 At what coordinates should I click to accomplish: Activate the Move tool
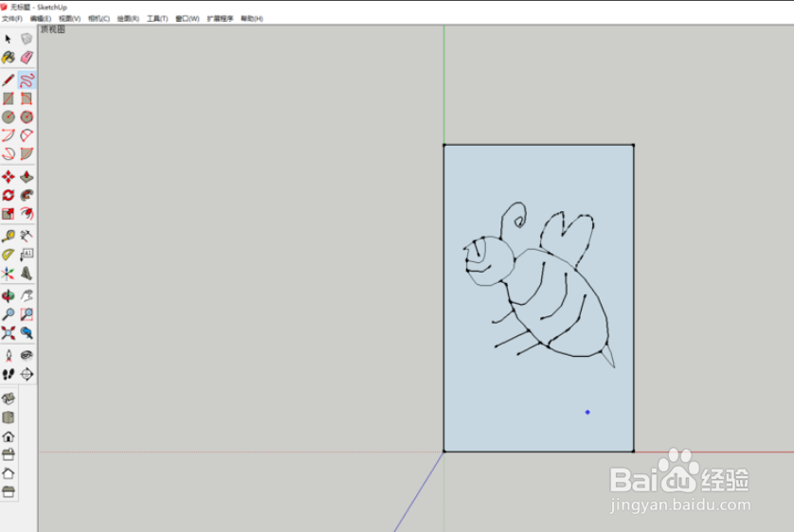[9, 176]
